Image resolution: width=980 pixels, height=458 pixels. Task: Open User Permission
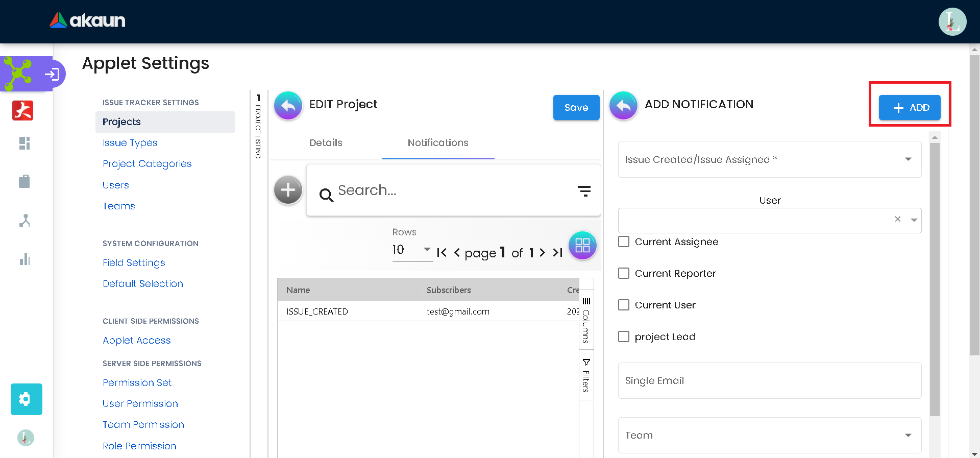(x=140, y=404)
